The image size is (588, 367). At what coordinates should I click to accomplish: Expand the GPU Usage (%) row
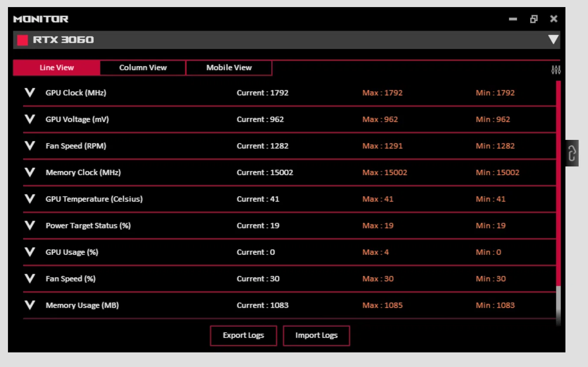[30, 252]
